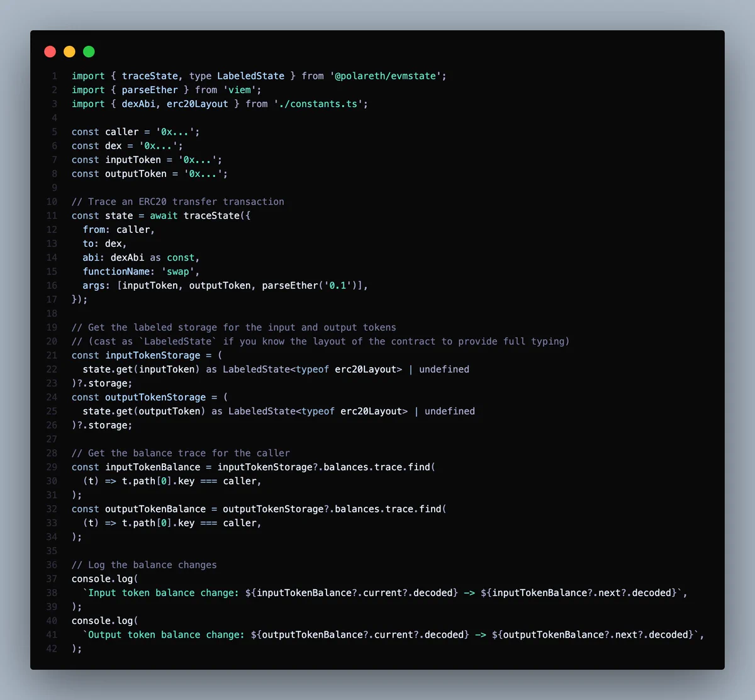Image resolution: width=755 pixels, height=700 pixels.
Task: Click 'parseEther' in the second import line
Action: click(150, 90)
